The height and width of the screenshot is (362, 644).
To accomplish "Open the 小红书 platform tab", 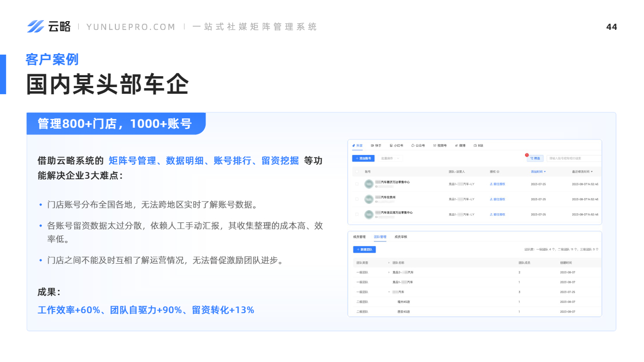I will pyautogui.click(x=396, y=146).
